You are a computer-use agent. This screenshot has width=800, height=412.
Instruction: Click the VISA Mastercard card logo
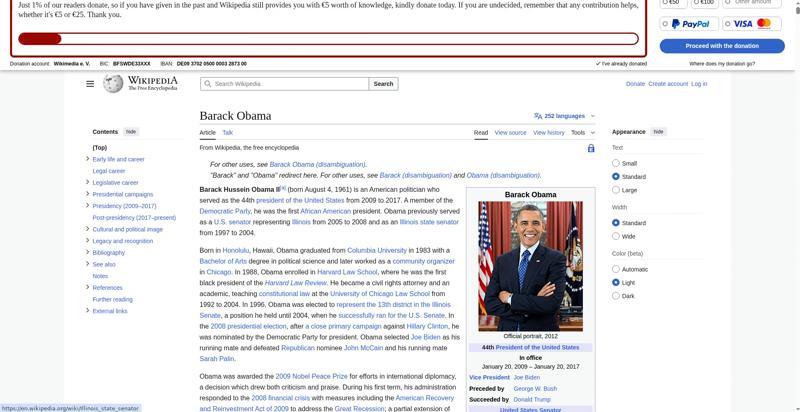pos(752,24)
